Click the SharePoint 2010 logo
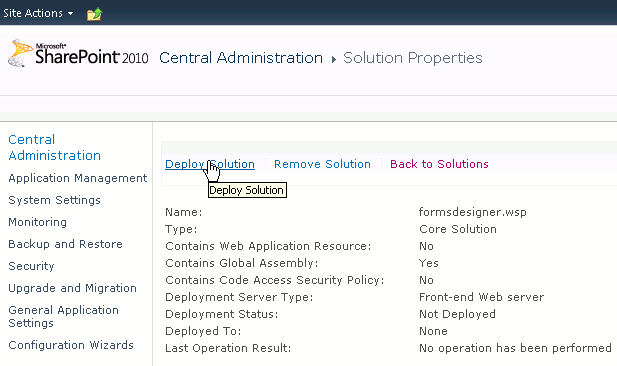 [x=78, y=53]
